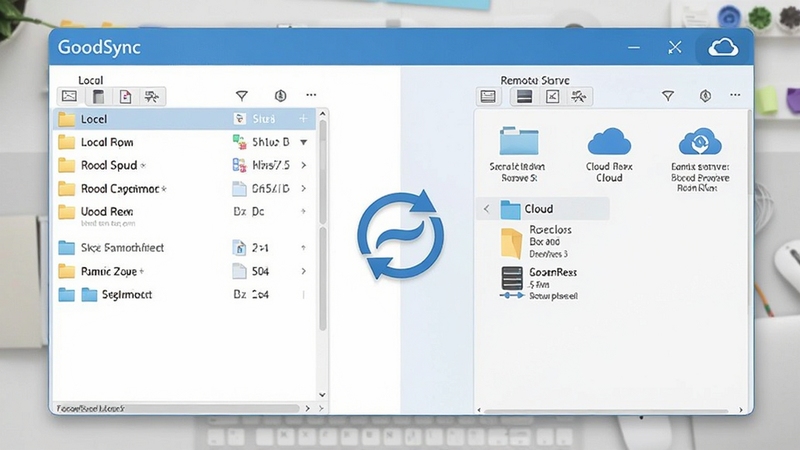Click the dark panel icon in Local toolbar

click(98, 96)
